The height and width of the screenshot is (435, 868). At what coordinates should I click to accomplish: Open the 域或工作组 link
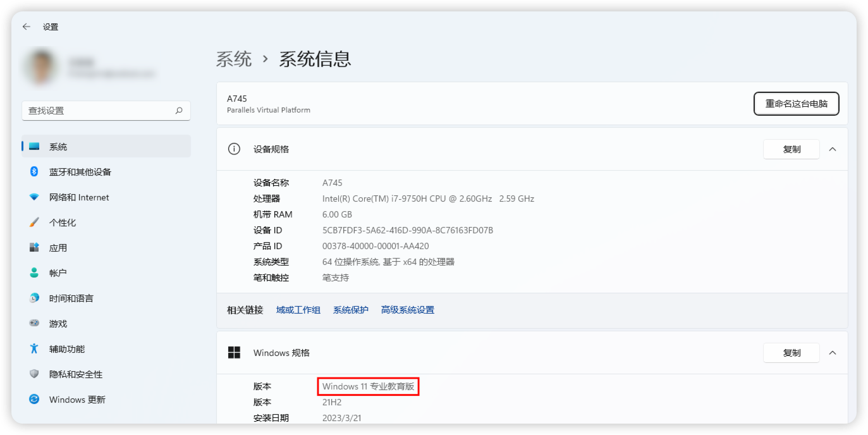pyautogui.click(x=298, y=310)
